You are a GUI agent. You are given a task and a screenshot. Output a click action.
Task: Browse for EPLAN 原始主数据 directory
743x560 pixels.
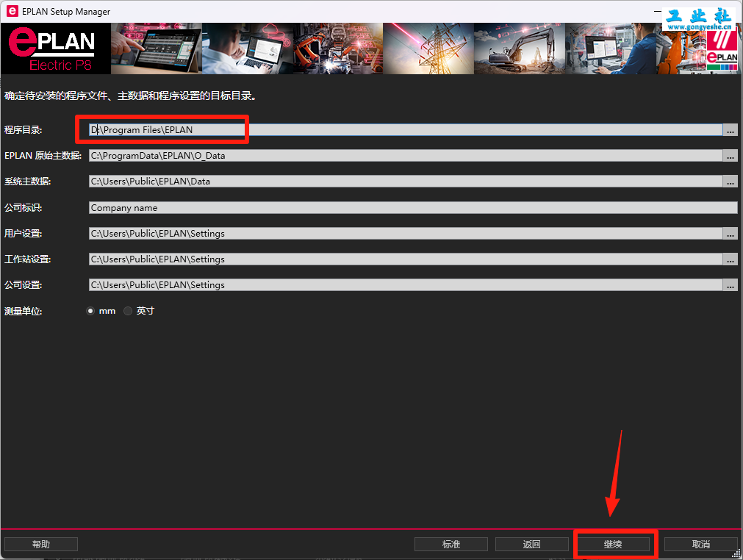pyautogui.click(x=731, y=156)
